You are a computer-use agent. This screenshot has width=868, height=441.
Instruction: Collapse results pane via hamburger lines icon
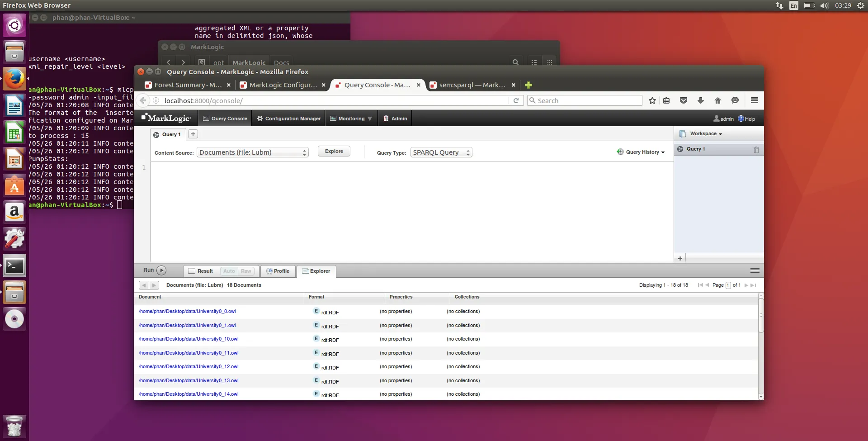[x=755, y=270]
